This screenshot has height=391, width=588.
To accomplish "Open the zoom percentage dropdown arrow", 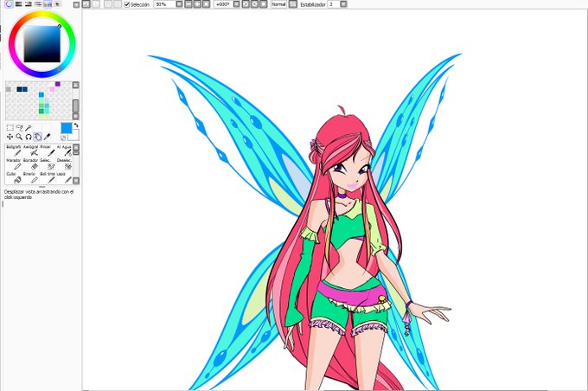I will click(179, 4).
